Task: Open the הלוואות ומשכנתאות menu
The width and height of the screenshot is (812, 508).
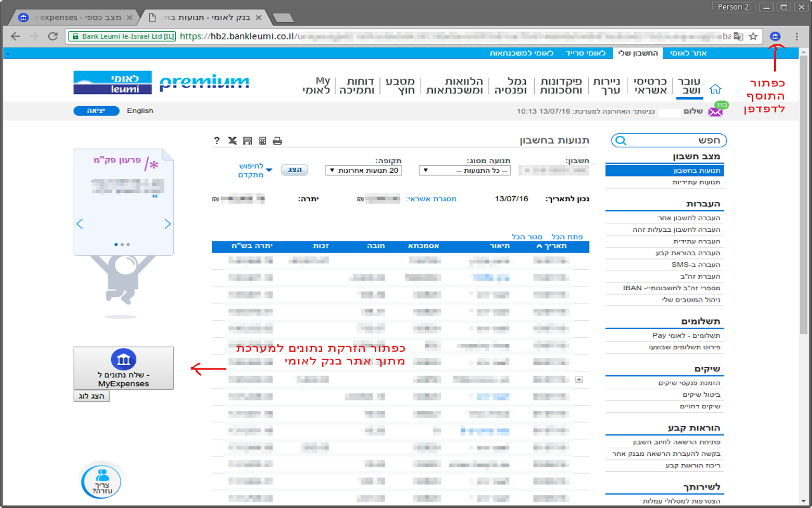Action: tap(454, 86)
